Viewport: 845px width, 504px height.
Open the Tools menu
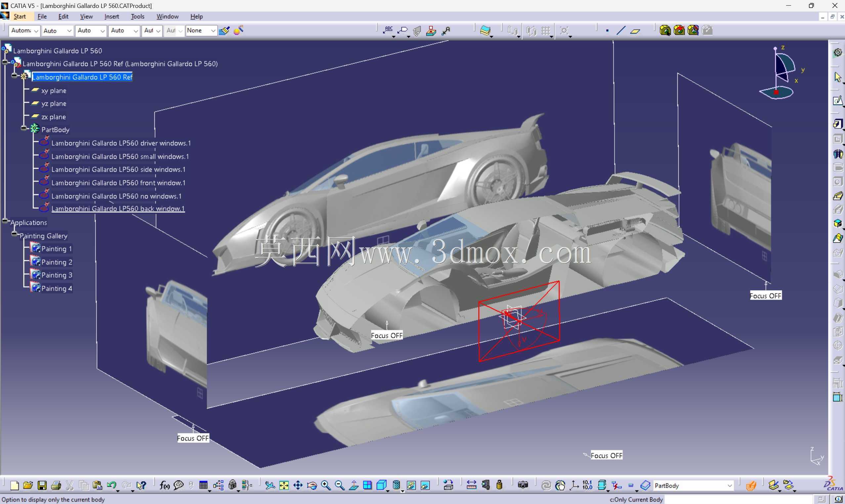point(138,16)
